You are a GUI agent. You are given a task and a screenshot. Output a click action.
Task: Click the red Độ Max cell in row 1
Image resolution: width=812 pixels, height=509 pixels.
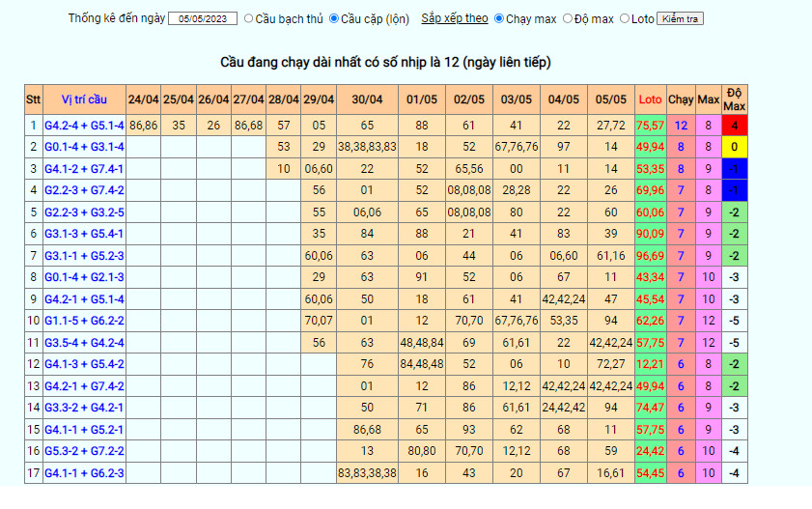[734, 125]
